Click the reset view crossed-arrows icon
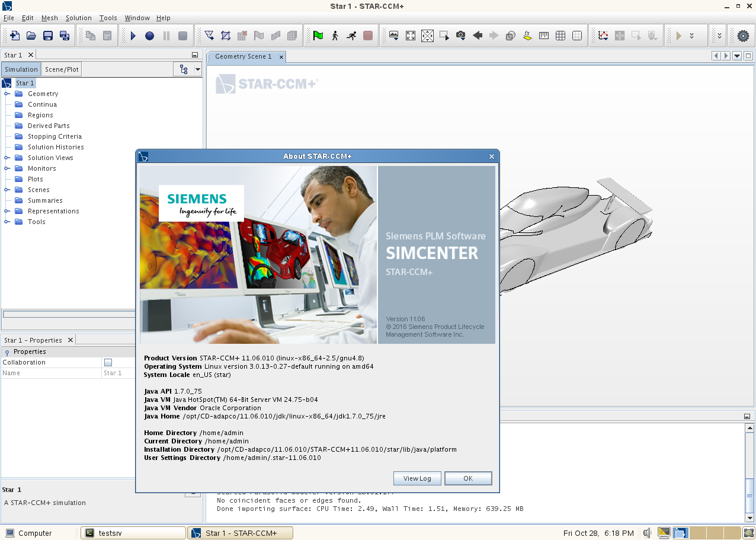Image resolution: width=756 pixels, height=540 pixels. coord(427,36)
